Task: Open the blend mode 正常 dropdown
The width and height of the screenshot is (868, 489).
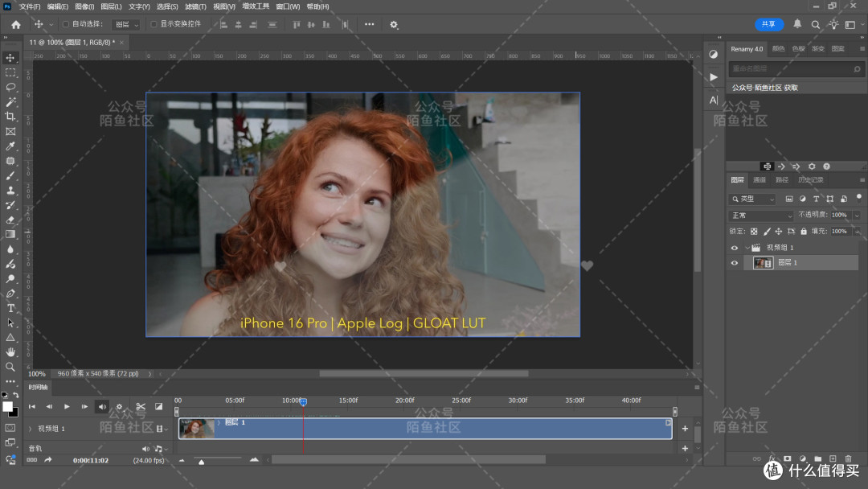Action: click(761, 215)
